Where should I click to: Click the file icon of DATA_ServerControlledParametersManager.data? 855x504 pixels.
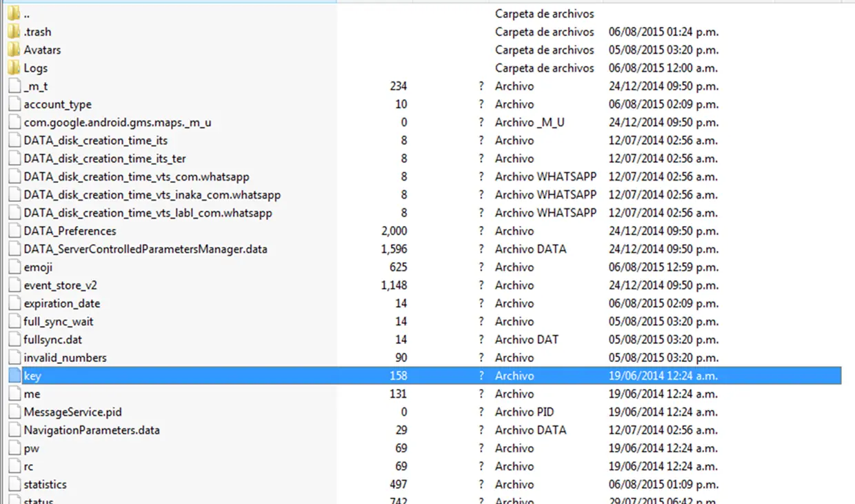coord(14,249)
